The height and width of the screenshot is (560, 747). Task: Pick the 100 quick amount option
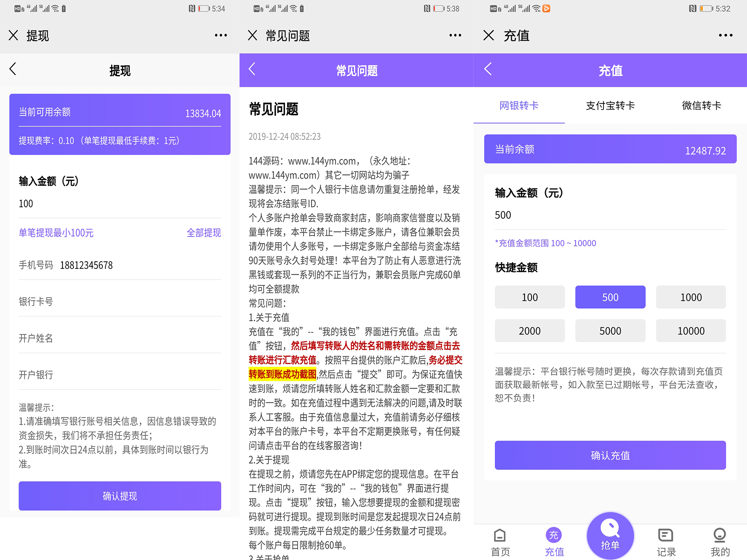[529, 297]
